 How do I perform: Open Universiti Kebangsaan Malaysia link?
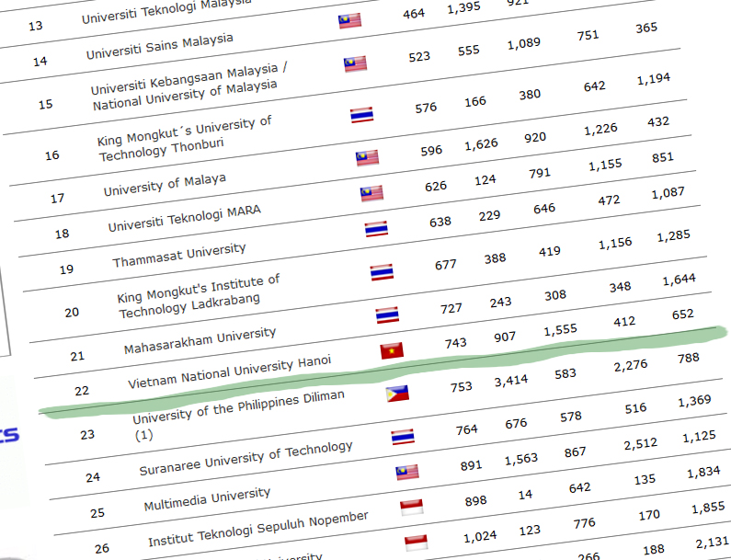tap(188, 87)
